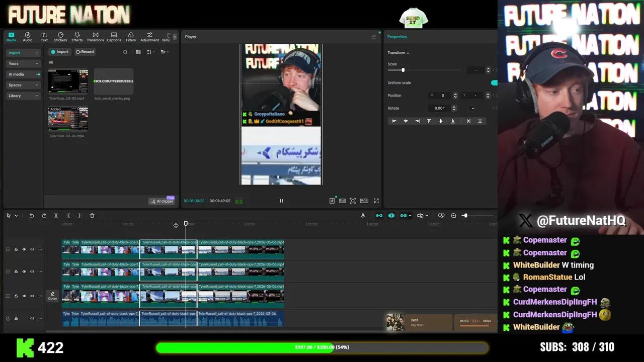Distribute horizontally icon in Properties
This screenshot has width=644, height=362.
point(468,121)
